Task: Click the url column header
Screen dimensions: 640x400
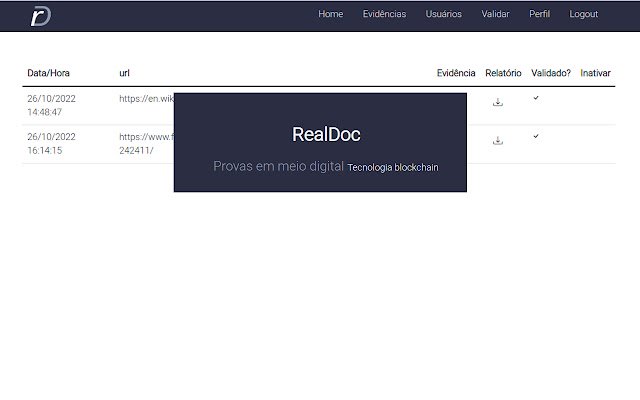Action: (124, 73)
